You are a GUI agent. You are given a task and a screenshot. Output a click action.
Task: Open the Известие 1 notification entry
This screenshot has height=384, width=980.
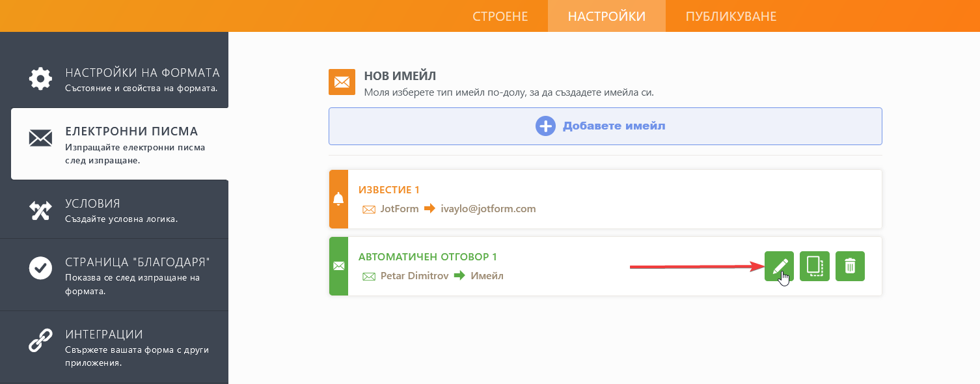tap(389, 190)
